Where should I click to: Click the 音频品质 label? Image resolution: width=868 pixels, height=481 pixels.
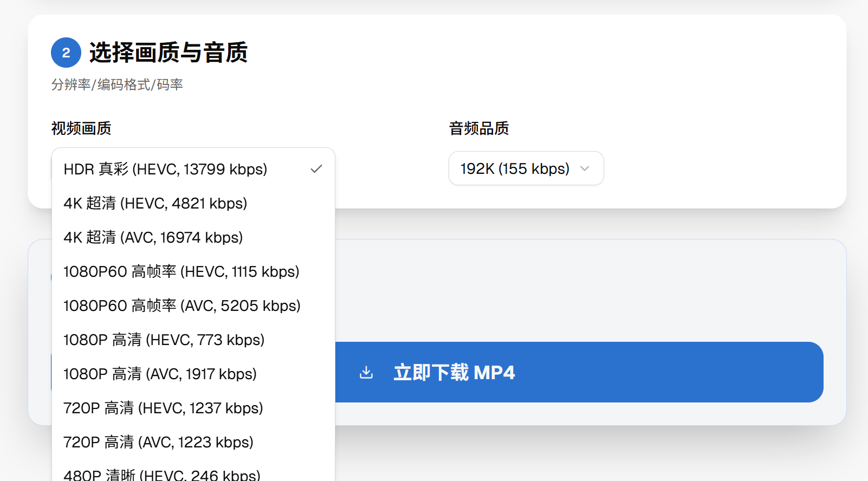pos(479,128)
